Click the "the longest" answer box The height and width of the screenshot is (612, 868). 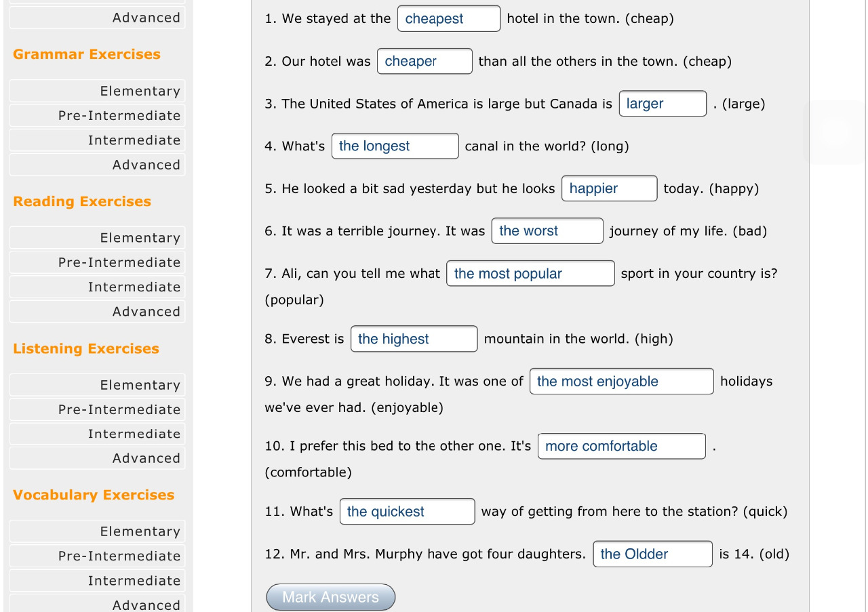pyautogui.click(x=395, y=146)
